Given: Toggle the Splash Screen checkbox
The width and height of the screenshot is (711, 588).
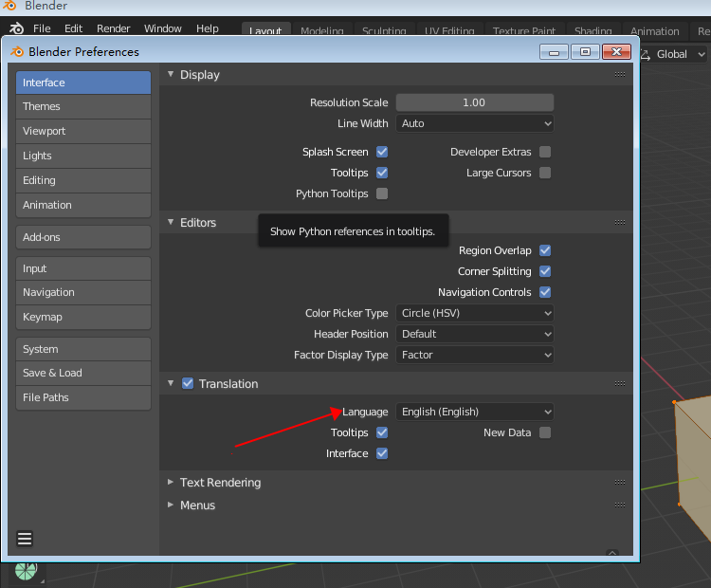Looking at the screenshot, I should coord(382,152).
